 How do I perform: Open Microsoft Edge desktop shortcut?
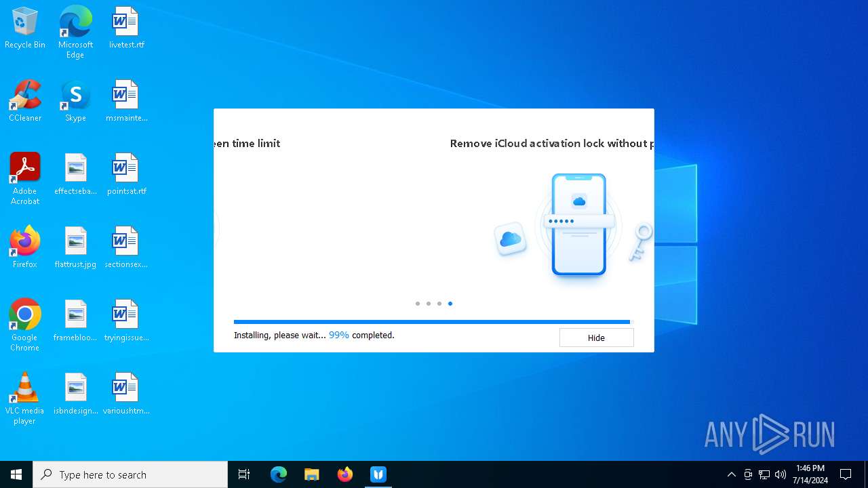(x=75, y=33)
